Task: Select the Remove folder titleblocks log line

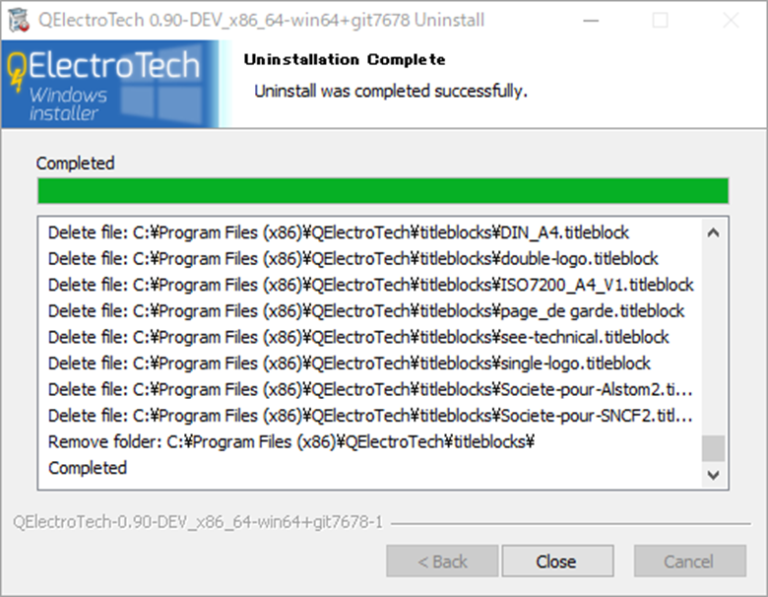Action: point(291,441)
